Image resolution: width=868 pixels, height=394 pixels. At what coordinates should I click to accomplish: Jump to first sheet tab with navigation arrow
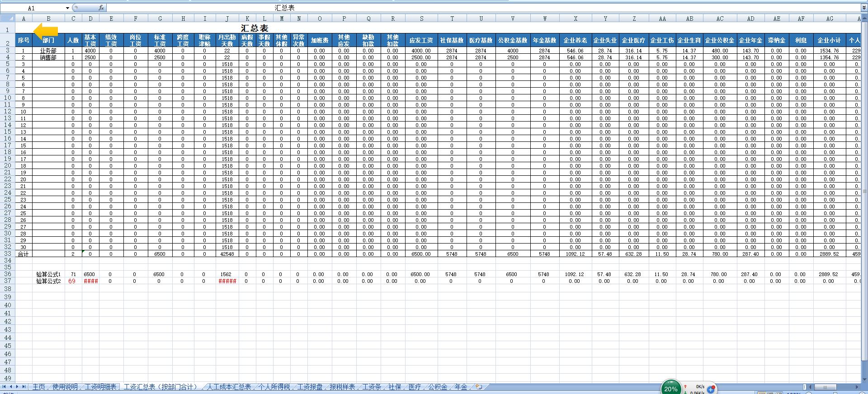4,387
